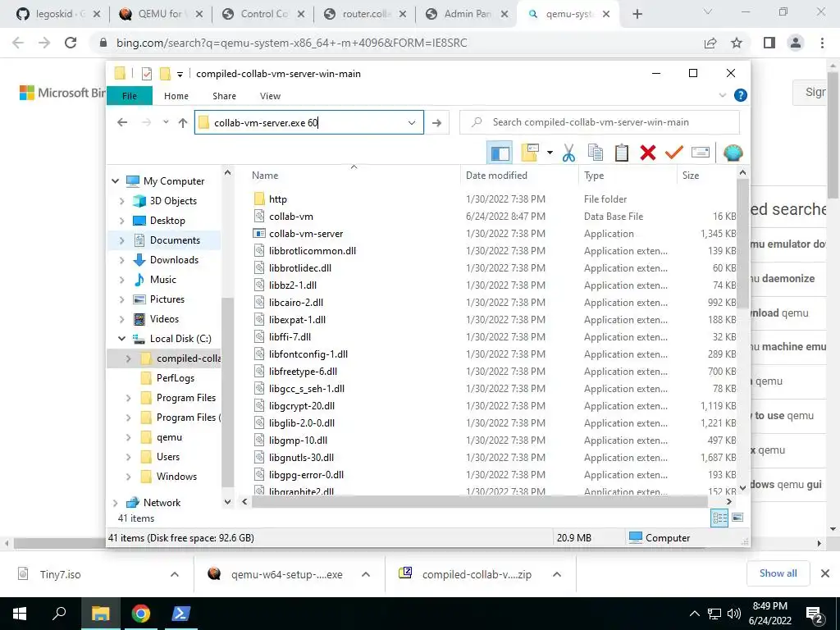Go up one folder level
Viewport: 840px width, 630px height.
click(x=183, y=123)
